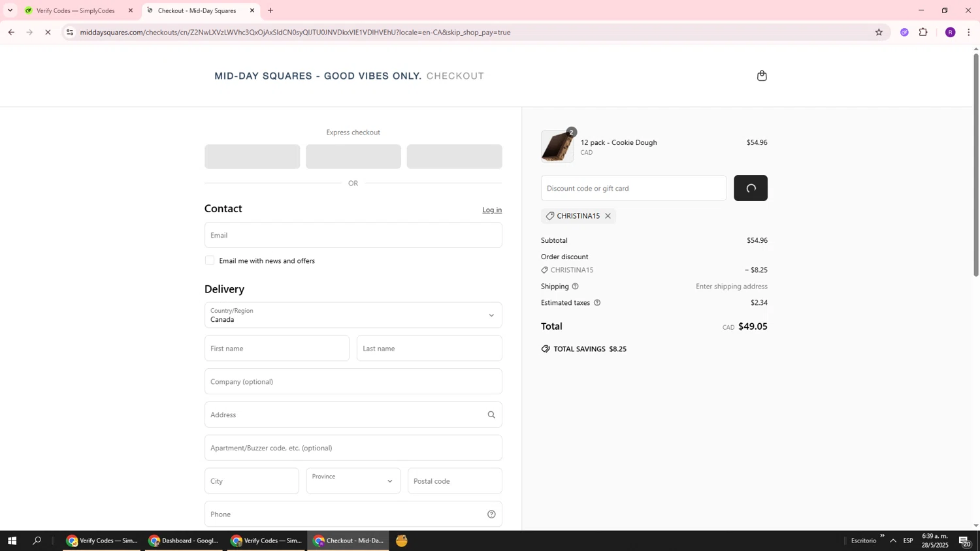The width and height of the screenshot is (980, 551).
Task: Open the Country/Region dropdown
Action: tap(353, 315)
